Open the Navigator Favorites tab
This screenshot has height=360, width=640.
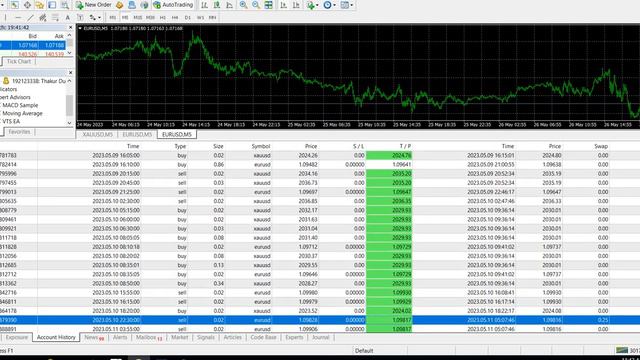[x=19, y=132]
